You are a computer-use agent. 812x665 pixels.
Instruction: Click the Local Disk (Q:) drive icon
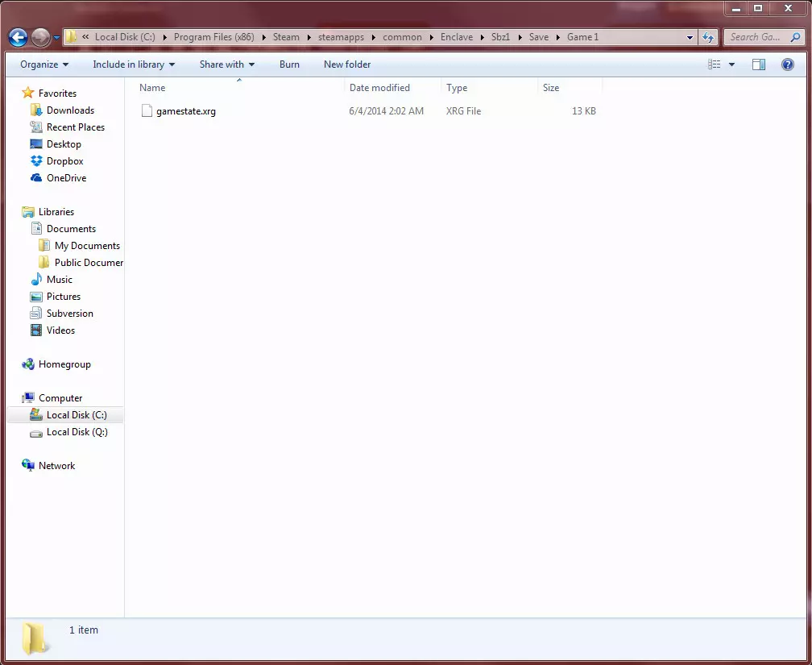pyautogui.click(x=36, y=433)
